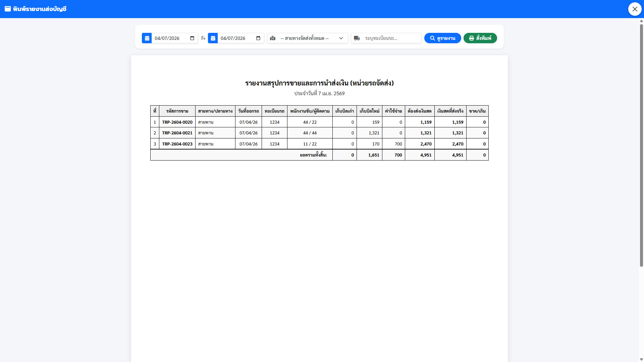Close the report dialog with X button
Viewport: 644px width, 362px height.
tap(635, 9)
